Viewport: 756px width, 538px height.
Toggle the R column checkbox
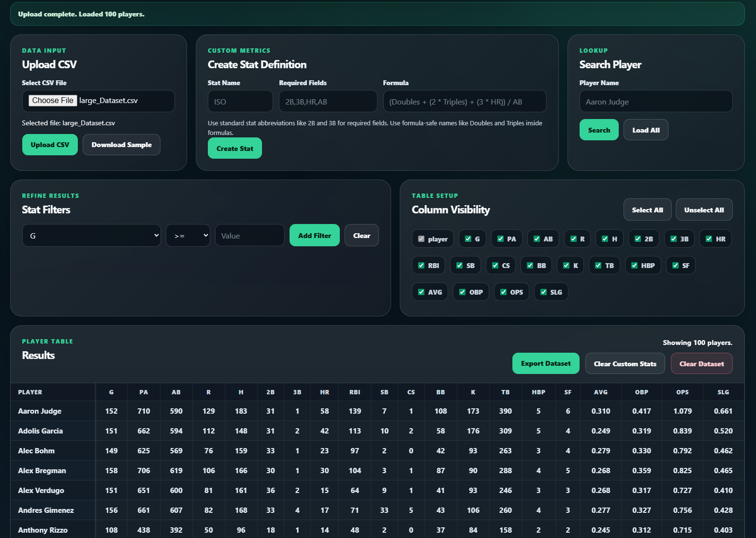573,239
